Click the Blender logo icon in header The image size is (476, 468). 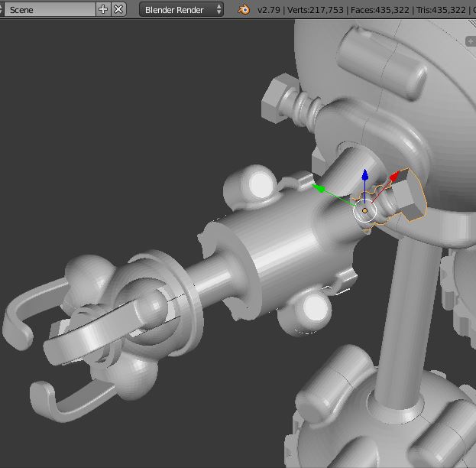click(x=244, y=9)
